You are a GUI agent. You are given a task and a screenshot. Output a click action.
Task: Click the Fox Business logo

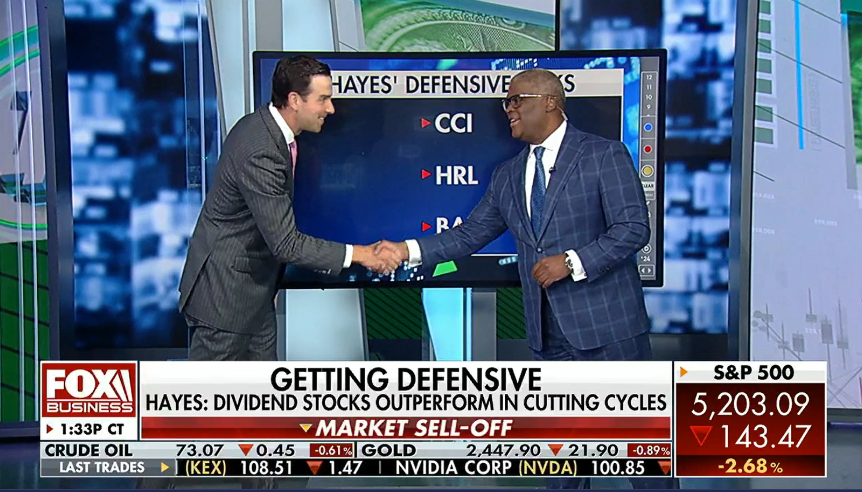[x=89, y=390]
